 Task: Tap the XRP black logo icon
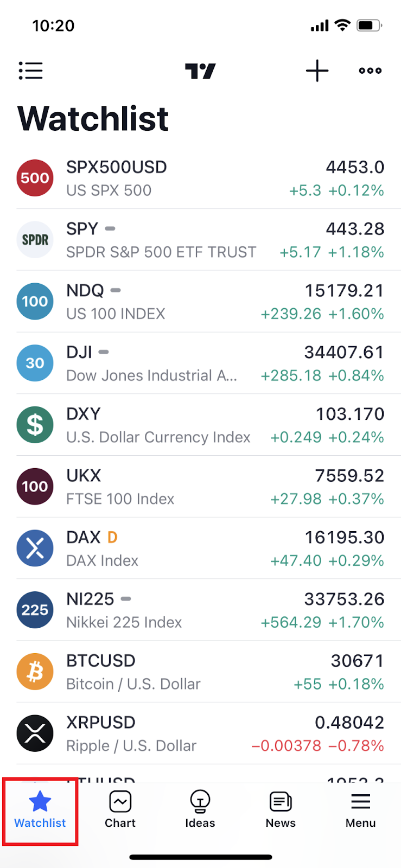35,733
